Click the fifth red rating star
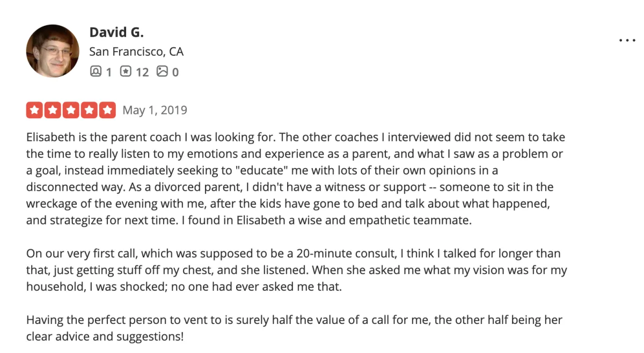This screenshot has width=644, height=353. click(x=108, y=110)
